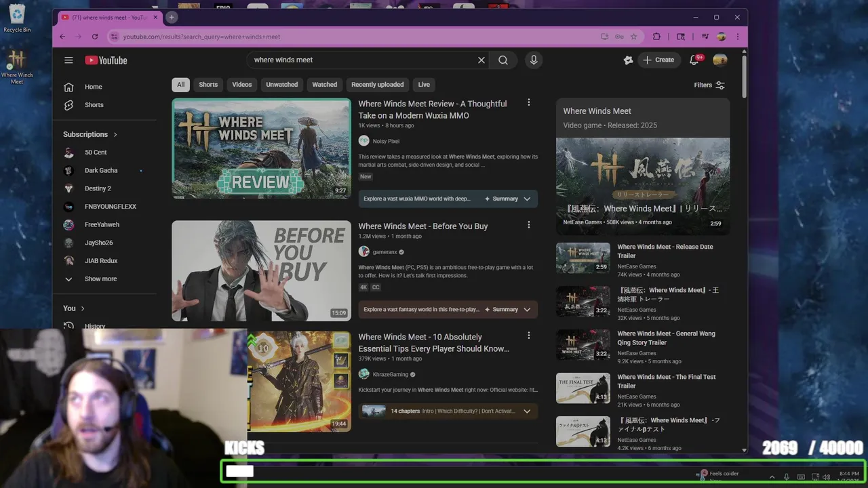Play the Before You Buy thumbnail

(x=261, y=270)
